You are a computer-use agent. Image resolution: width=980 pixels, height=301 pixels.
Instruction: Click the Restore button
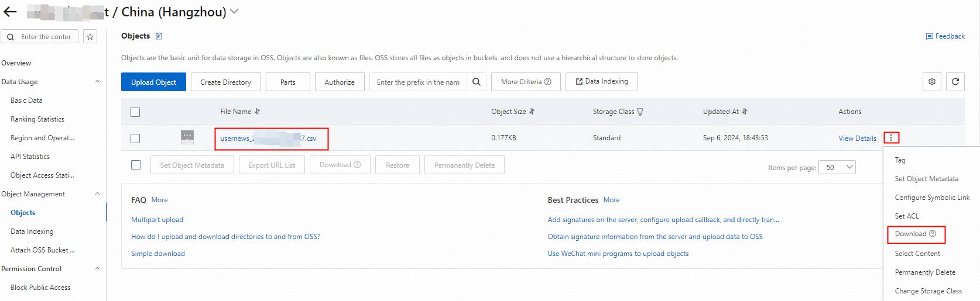(398, 165)
